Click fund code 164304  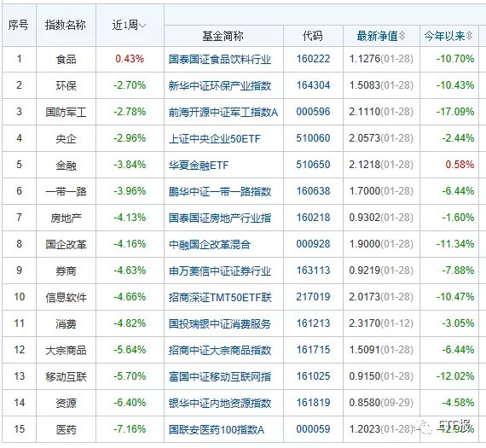[313, 85]
